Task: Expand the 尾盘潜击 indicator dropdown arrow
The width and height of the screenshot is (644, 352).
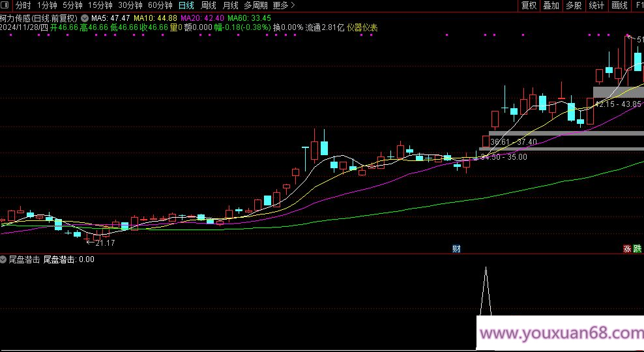Action: (3, 259)
